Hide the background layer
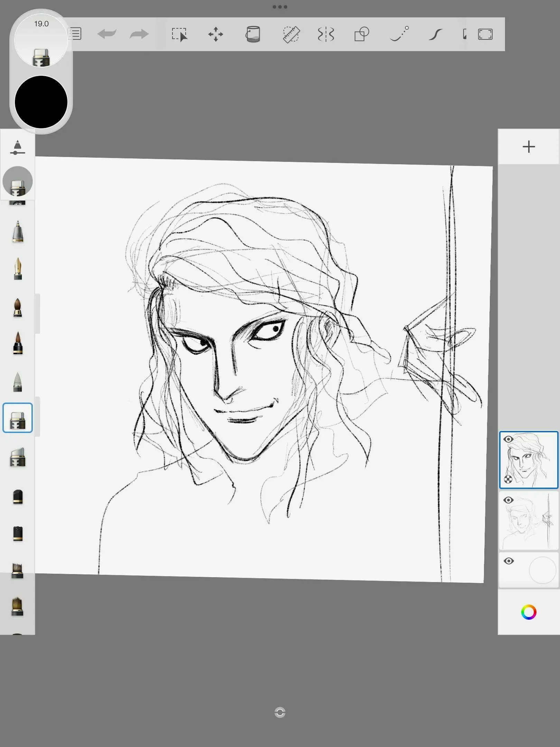The image size is (560, 747). [508, 561]
